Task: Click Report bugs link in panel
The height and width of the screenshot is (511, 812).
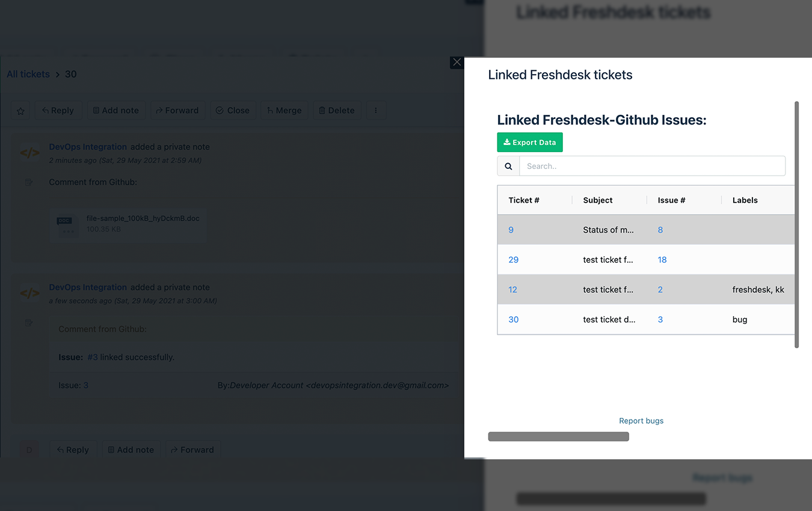Action: [641, 421]
